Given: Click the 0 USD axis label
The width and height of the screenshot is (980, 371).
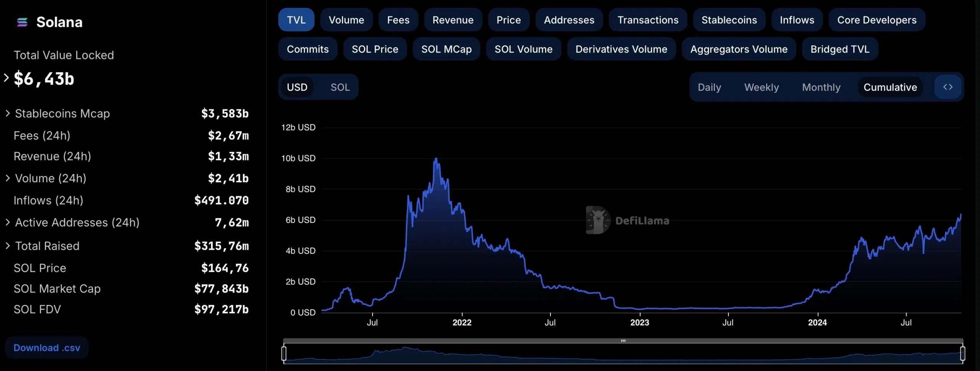Looking at the screenshot, I should [303, 312].
